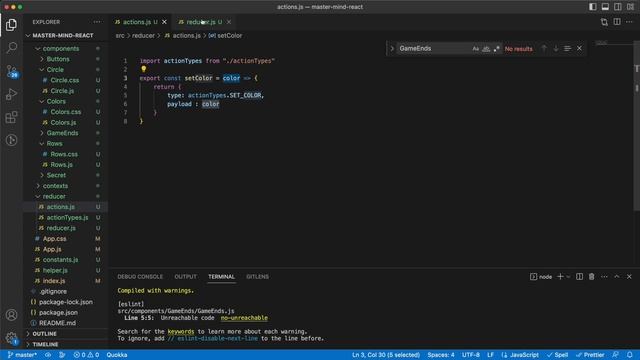
Task: Open the Manage gear icon
Action: click(11, 338)
